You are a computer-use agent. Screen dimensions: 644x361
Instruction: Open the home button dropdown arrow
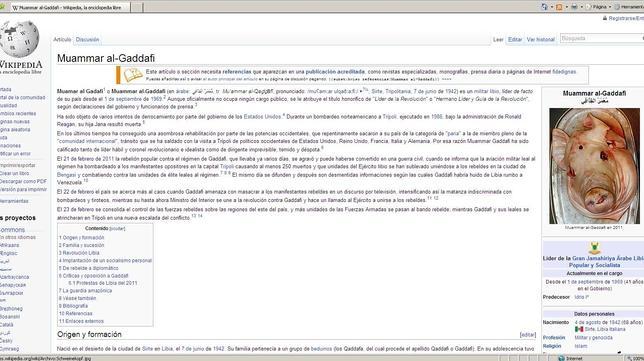pyautogui.click(x=552, y=7)
